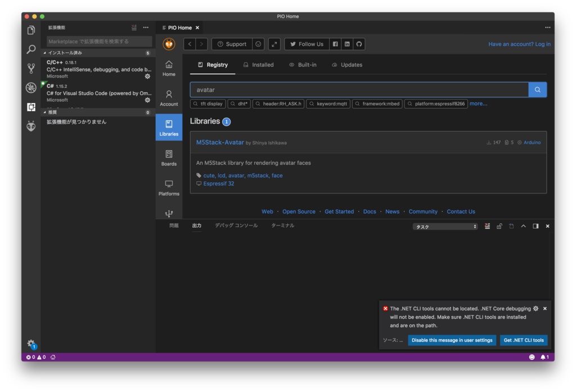
Task: Dismiss the .NET CLI notification
Action: click(x=545, y=309)
